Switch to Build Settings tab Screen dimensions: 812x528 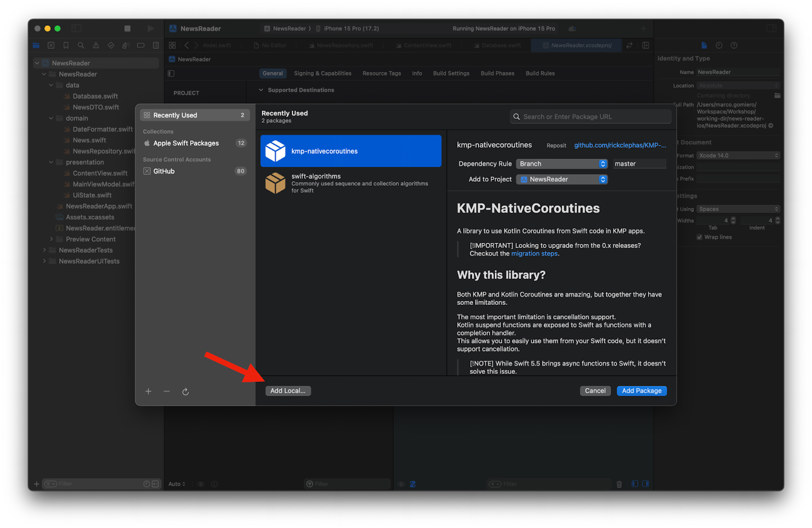click(451, 74)
